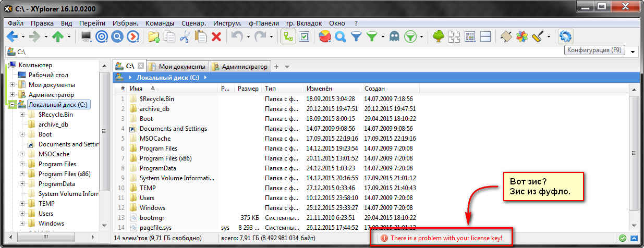
Task: Toggle the checkbox selection toolbar button
Action: tap(304, 36)
